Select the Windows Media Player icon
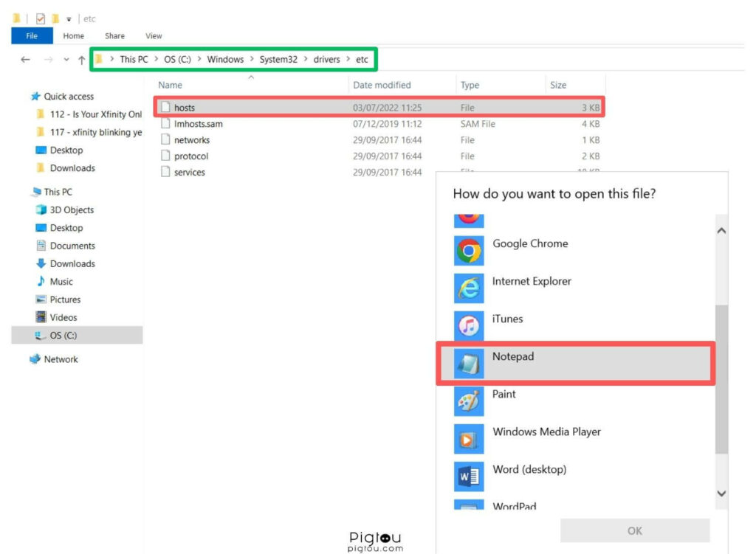756x554 pixels. [469, 439]
